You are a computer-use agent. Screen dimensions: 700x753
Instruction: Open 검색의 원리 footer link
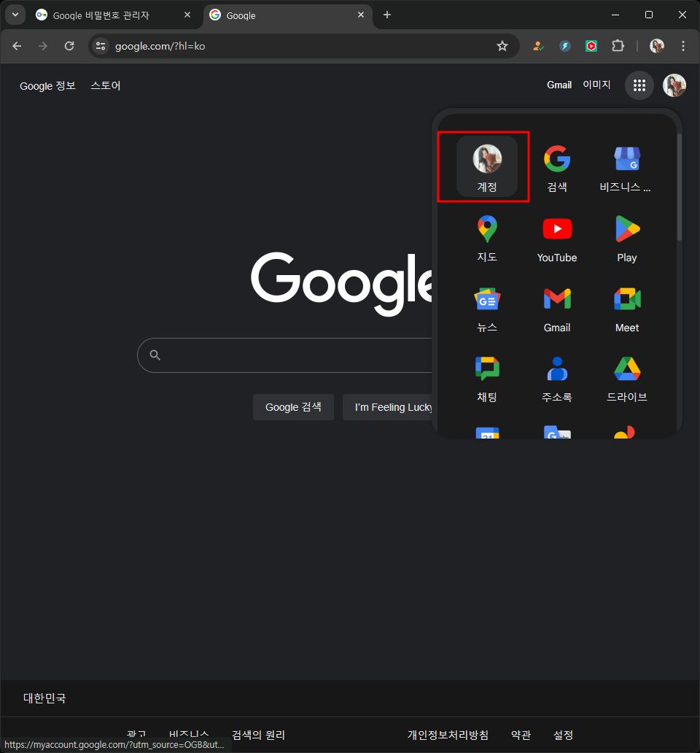click(258, 735)
